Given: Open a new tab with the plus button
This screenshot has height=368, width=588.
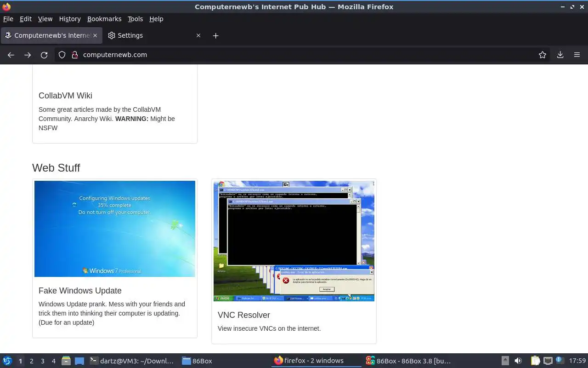Looking at the screenshot, I should (x=215, y=35).
